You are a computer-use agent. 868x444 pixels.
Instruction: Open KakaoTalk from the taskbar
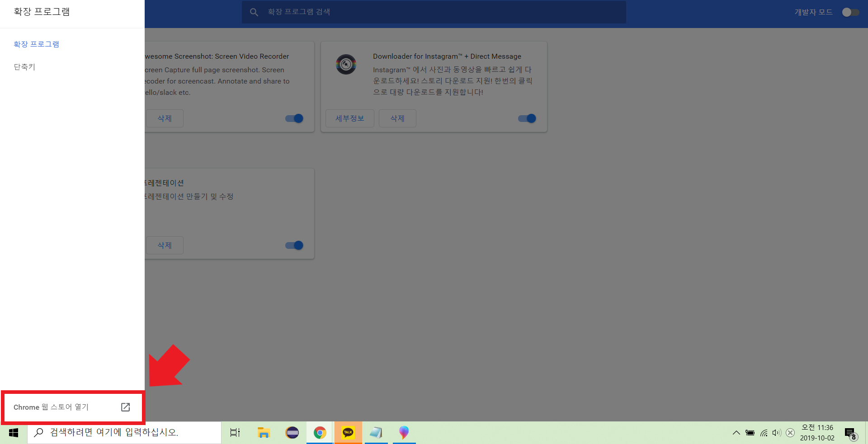(x=348, y=433)
